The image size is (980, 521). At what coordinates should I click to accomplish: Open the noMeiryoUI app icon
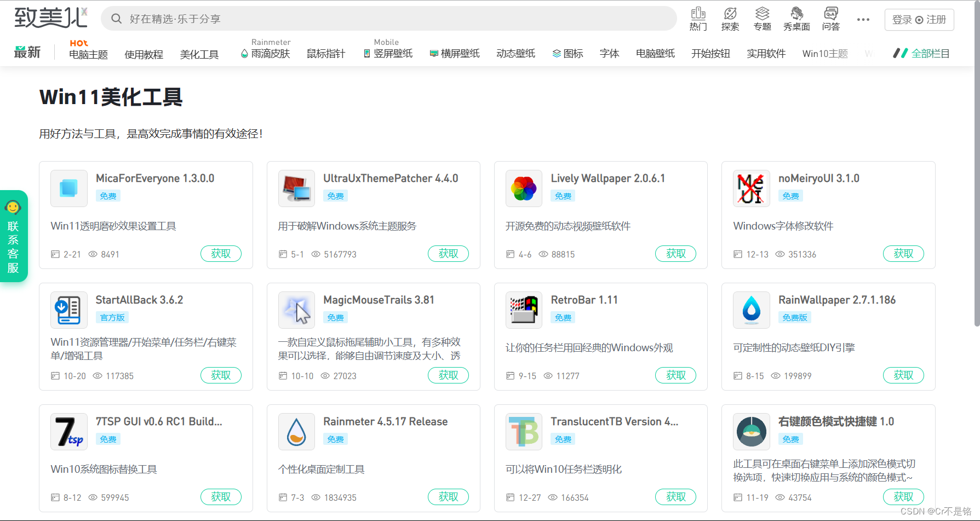point(752,188)
